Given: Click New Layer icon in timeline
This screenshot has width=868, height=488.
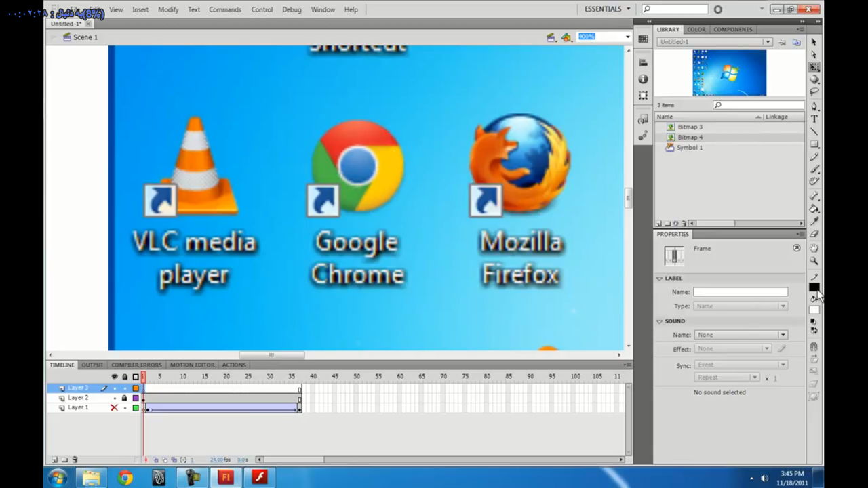Looking at the screenshot, I should 55,460.
